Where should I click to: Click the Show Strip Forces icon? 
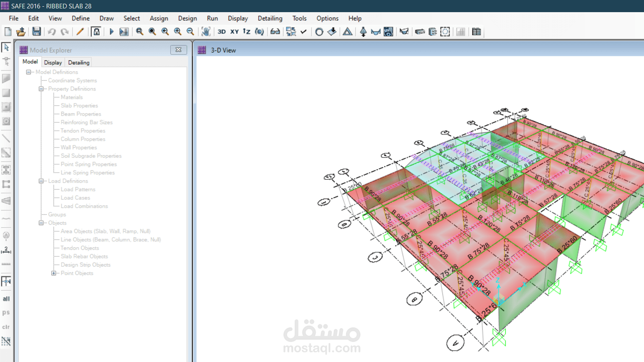point(404,32)
